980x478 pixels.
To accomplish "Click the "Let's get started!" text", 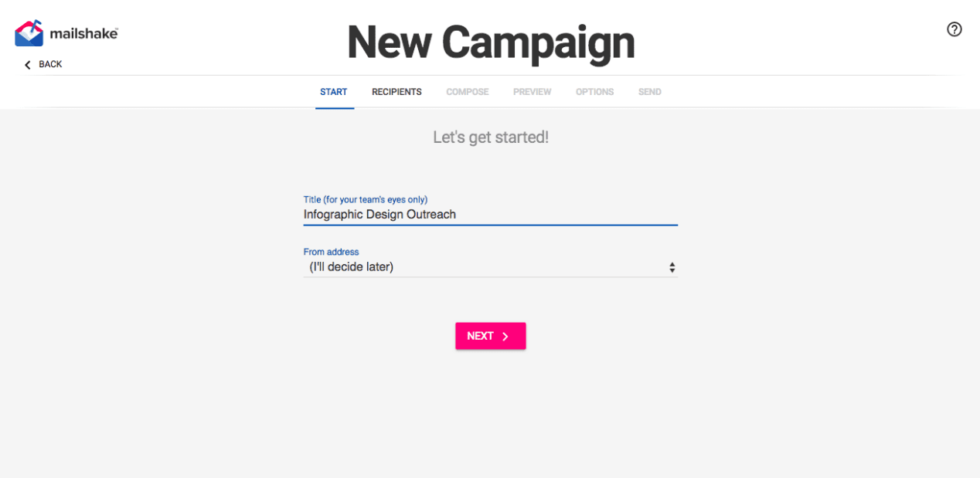I will click(x=491, y=137).
